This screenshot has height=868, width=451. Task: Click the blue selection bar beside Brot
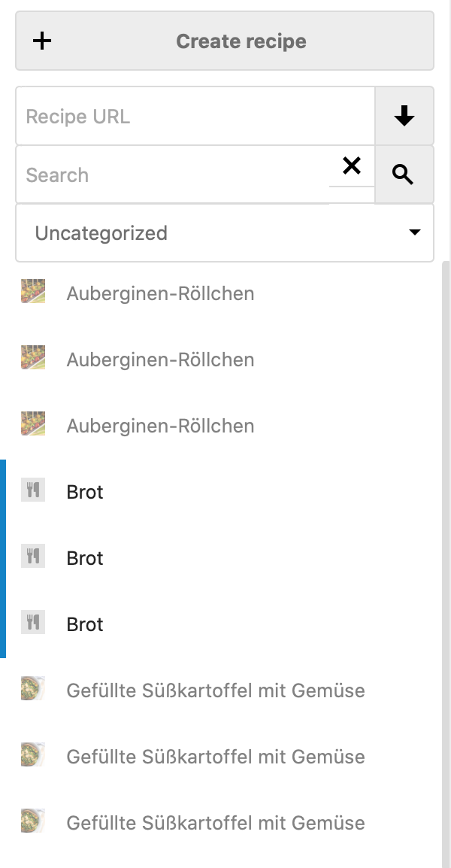point(2,557)
